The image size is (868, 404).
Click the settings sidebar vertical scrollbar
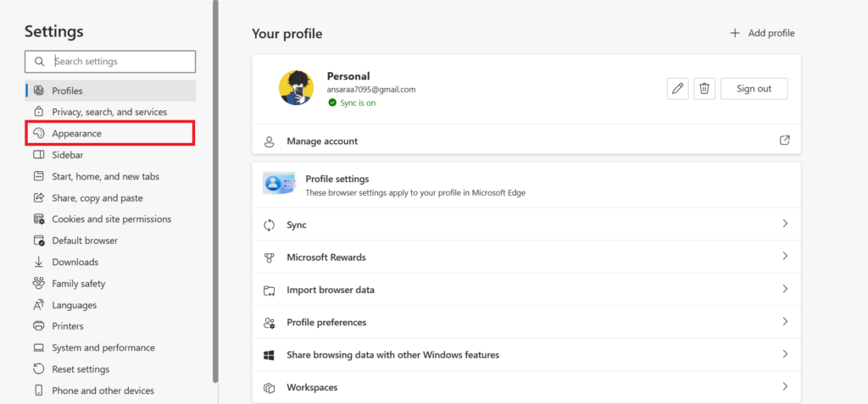click(215, 191)
